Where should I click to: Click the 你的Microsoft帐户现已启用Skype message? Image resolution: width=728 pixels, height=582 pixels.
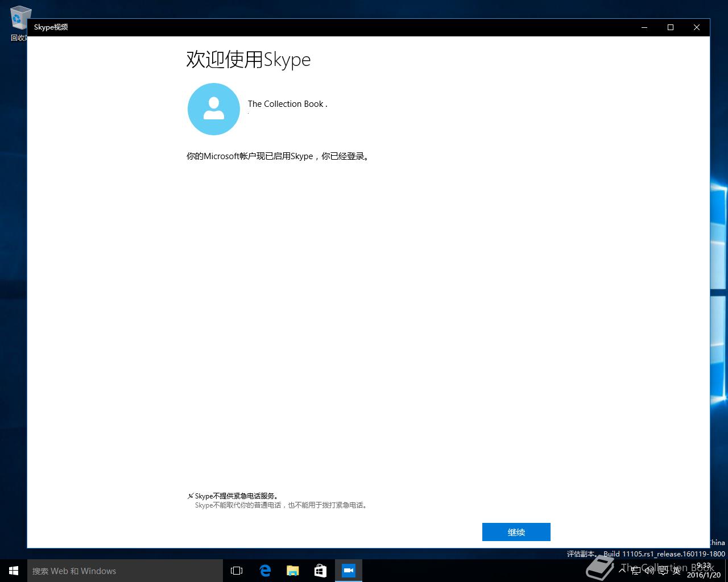tap(278, 156)
